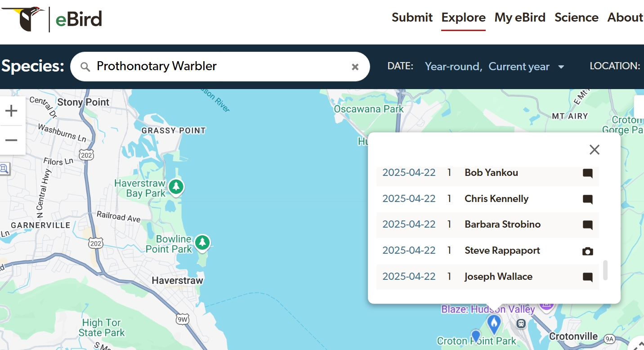The width and height of the screenshot is (644, 350).
Task: Focus the species search input field
Action: 220,67
